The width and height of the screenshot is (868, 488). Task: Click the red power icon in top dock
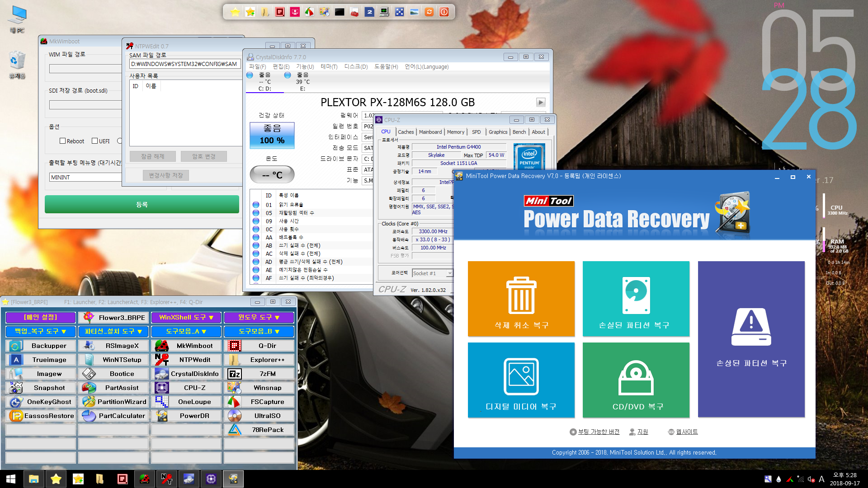pyautogui.click(x=444, y=12)
